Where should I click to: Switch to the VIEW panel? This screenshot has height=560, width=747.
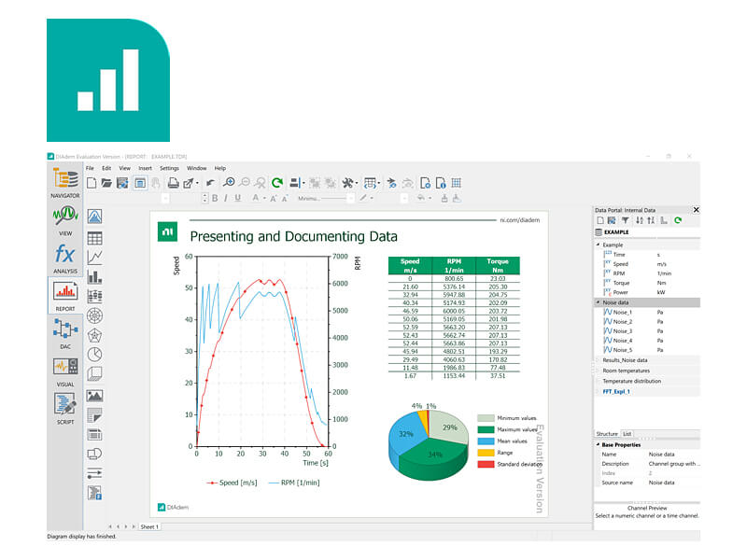point(65,220)
